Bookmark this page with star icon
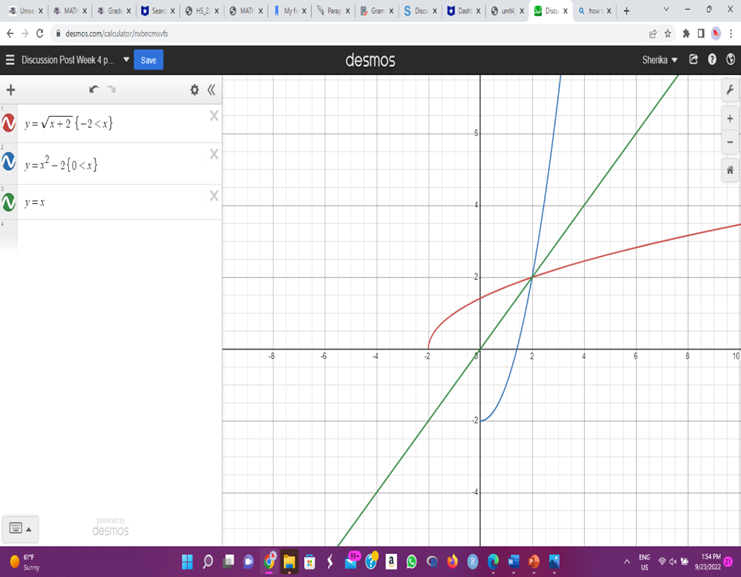Viewport: 741px width, 577px height. tap(668, 34)
